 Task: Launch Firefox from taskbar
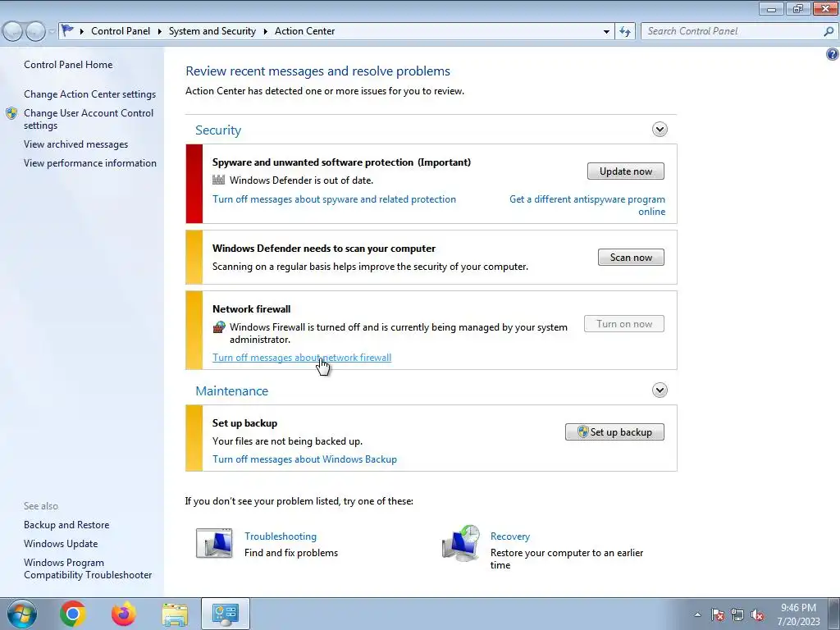[x=124, y=614]
